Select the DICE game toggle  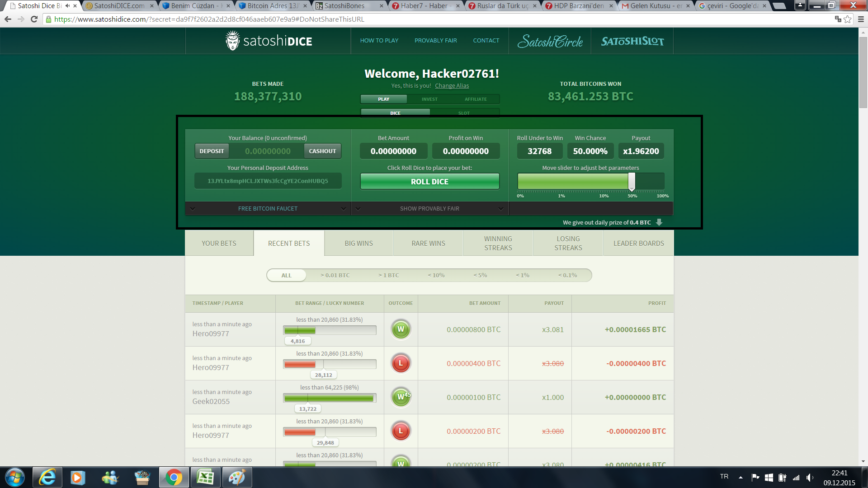[x=395, y=113]
